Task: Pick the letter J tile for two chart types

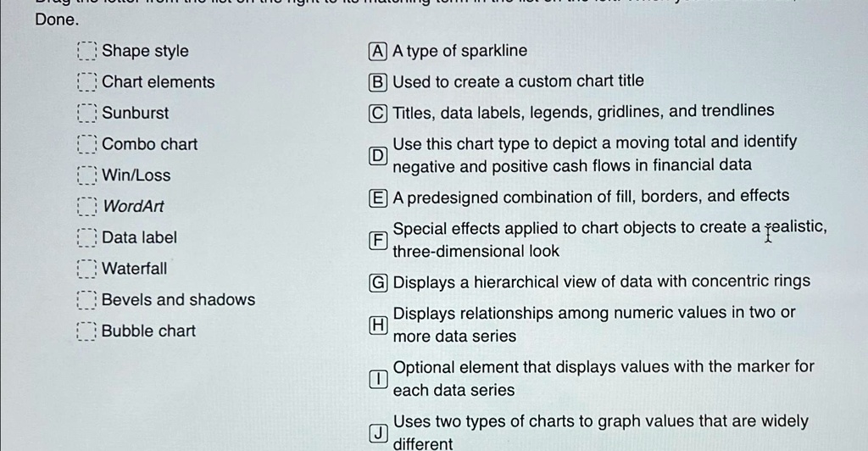Action: tap(377, 433)
